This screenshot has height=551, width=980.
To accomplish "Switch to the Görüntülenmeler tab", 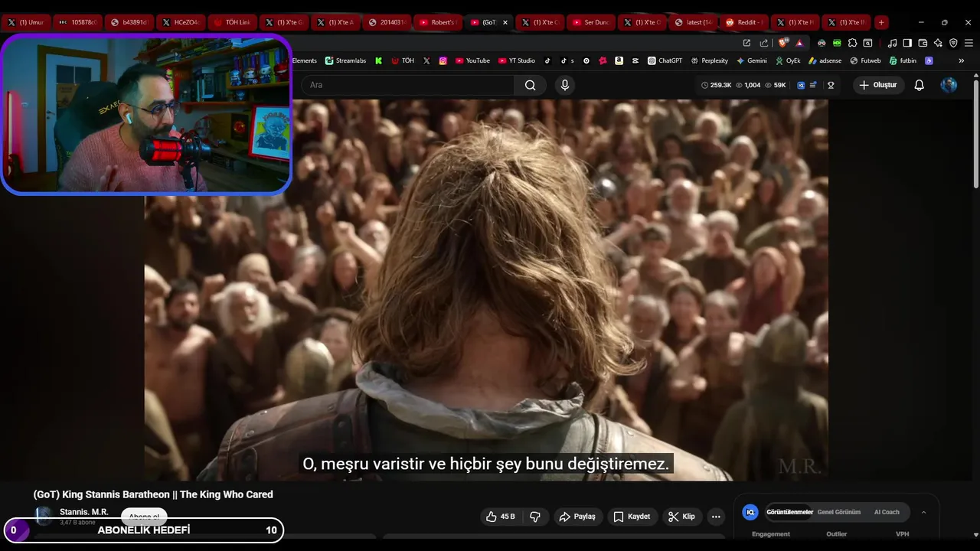I will pyautogui.click(x=789, y=512).
